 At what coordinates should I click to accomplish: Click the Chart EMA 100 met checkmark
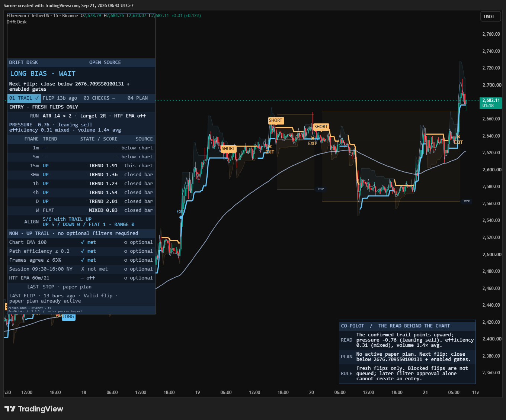[x=83, y=242]
